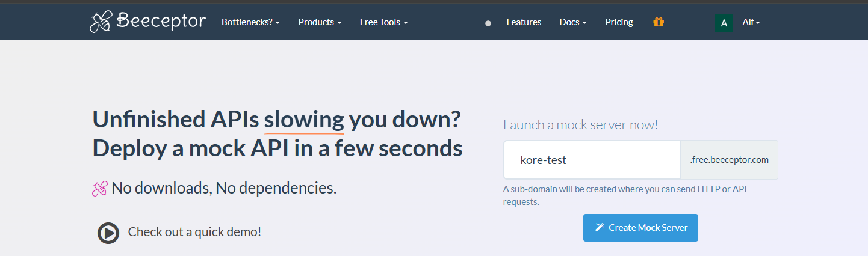Click the Beeceptor wordmark in the navbar
The height and width of the screenshot is (256, 868).
click(161, 22)
